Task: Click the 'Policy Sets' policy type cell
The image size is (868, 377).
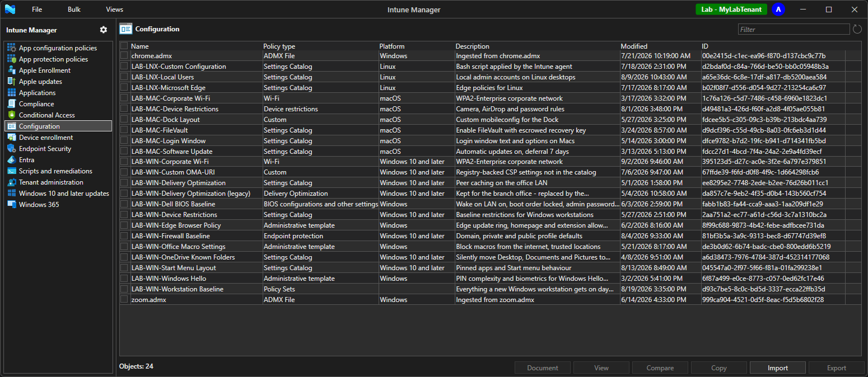Action: click(x=279, y=289)
